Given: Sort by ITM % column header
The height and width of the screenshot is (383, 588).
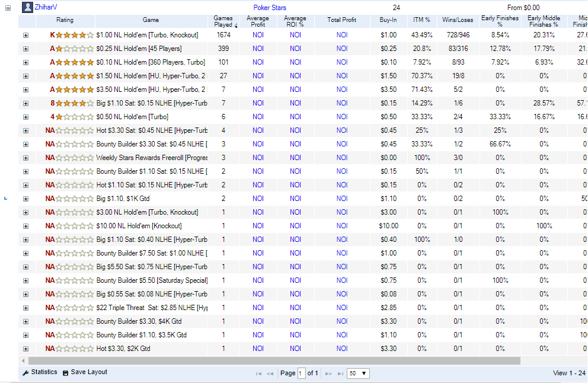Looking at the screenshot, I should (421, 20).
